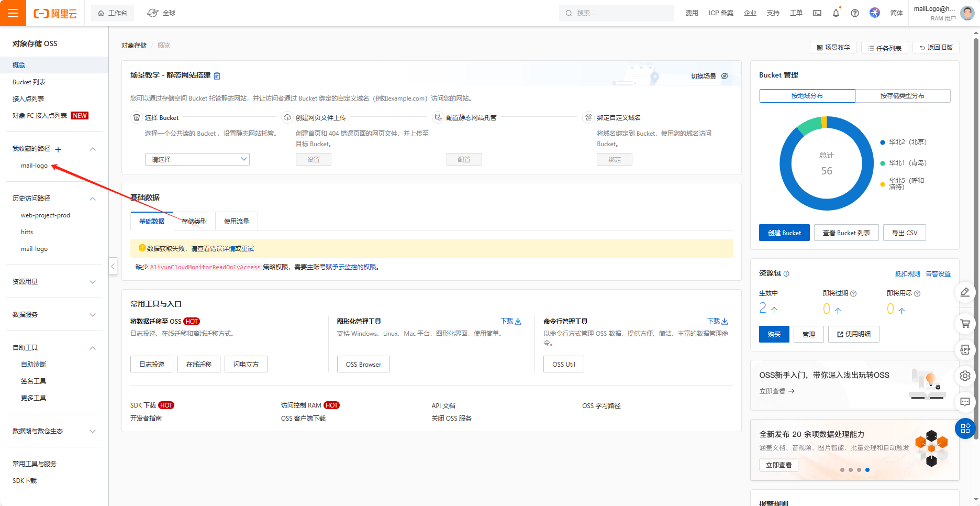980x506 pixels.
Task: Add a favorite path with plus icon
Action: tap(58, 149)
